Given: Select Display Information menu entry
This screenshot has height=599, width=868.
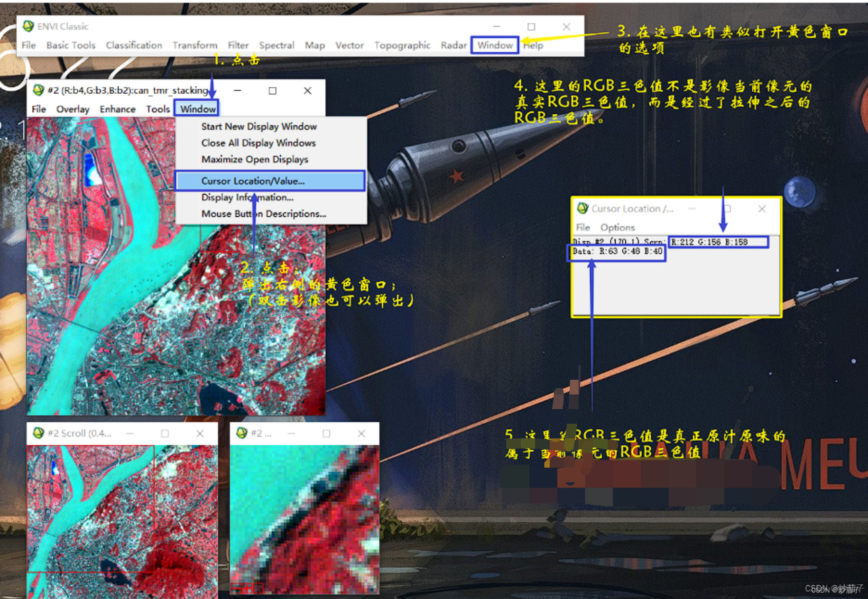Looking at the screenshot, I should coord(247,197).
